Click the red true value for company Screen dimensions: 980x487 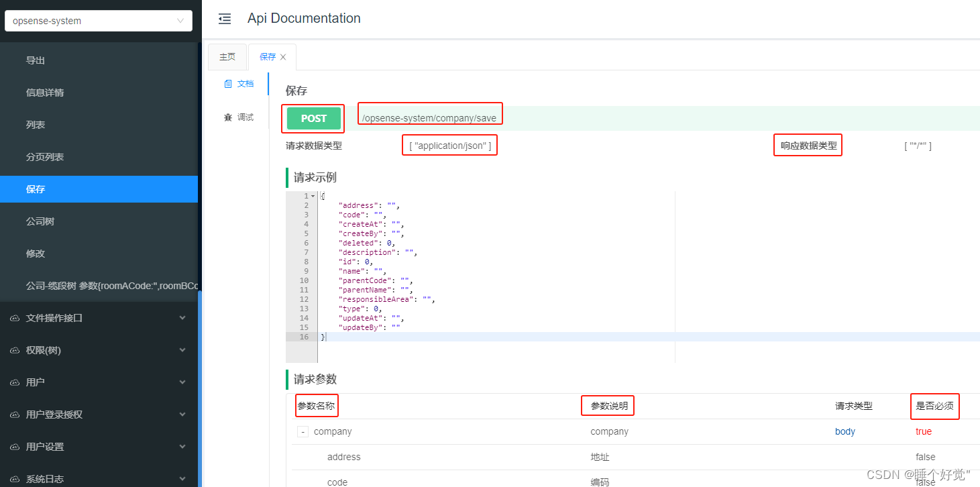pyautogui.click(x=924, y=431)
